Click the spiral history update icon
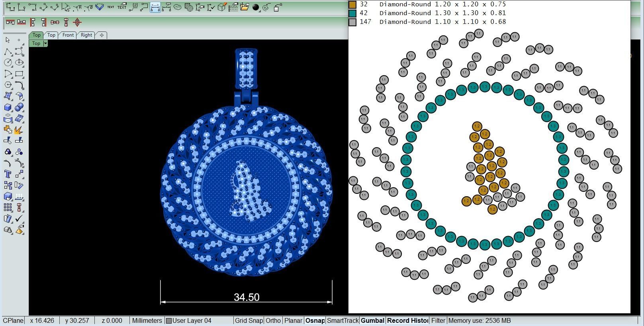The image size is (644, 326). [267, 7]
